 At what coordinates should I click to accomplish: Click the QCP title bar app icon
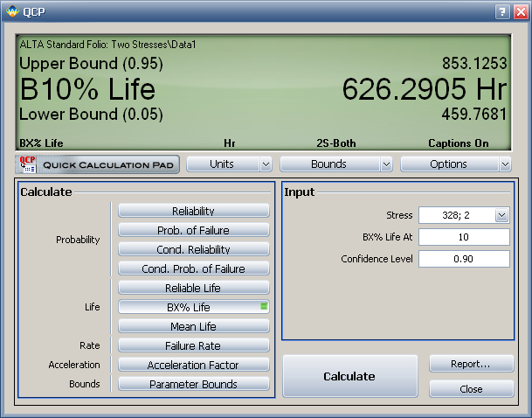point(11,11)
